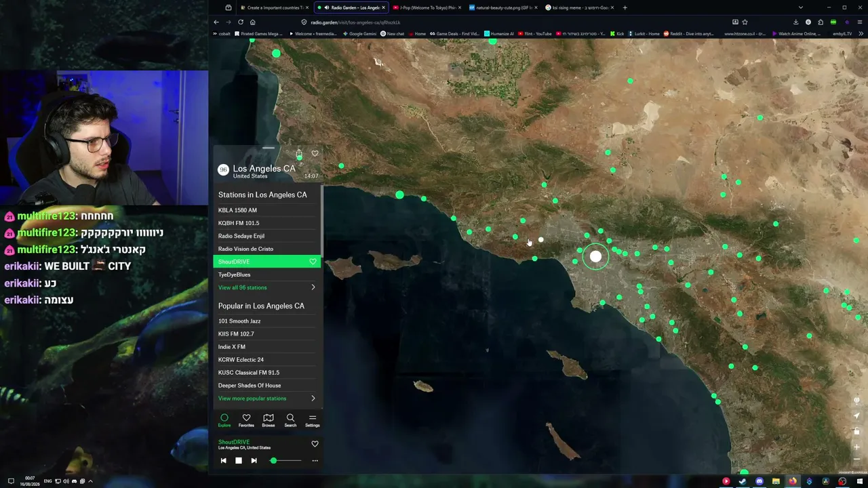Screen dimensions: 868x488
Task: Zoom in on the map
Action: (x=856, y=447)
